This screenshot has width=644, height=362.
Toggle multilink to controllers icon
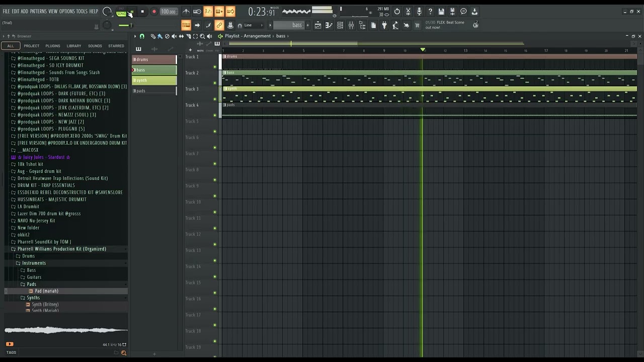tap(219, 25)
